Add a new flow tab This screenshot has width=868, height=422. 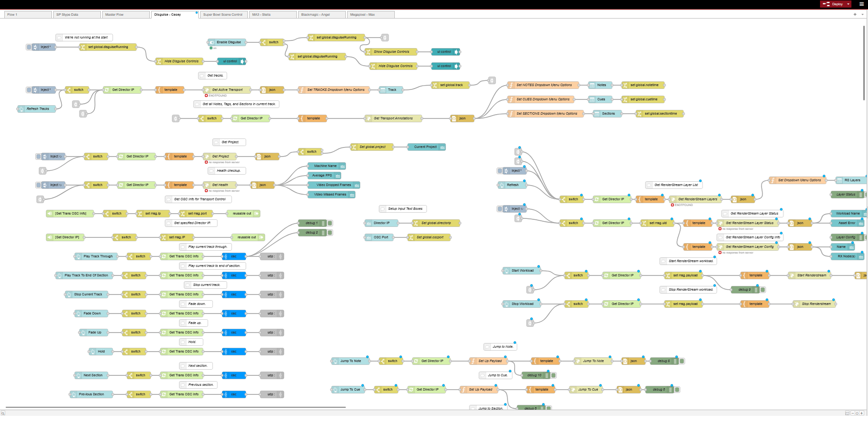(855, 15)
